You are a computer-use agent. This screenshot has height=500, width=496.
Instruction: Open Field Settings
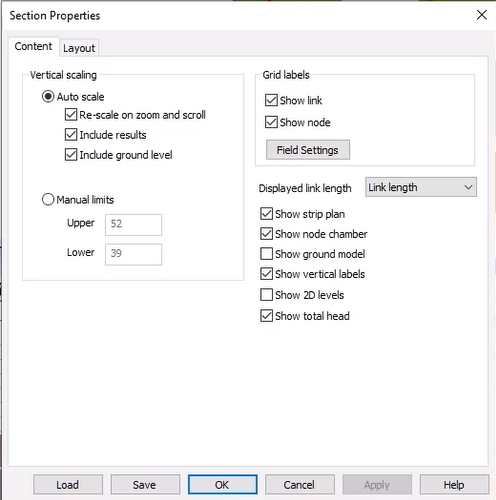[x=308, y=150]
